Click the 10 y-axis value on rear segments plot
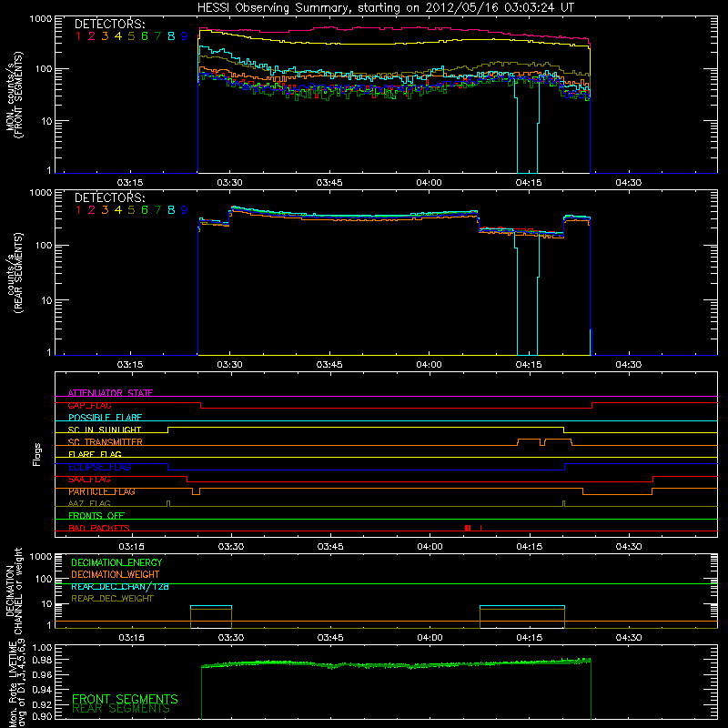This screenshot has height=728, width=728. [x=46, y=300]
